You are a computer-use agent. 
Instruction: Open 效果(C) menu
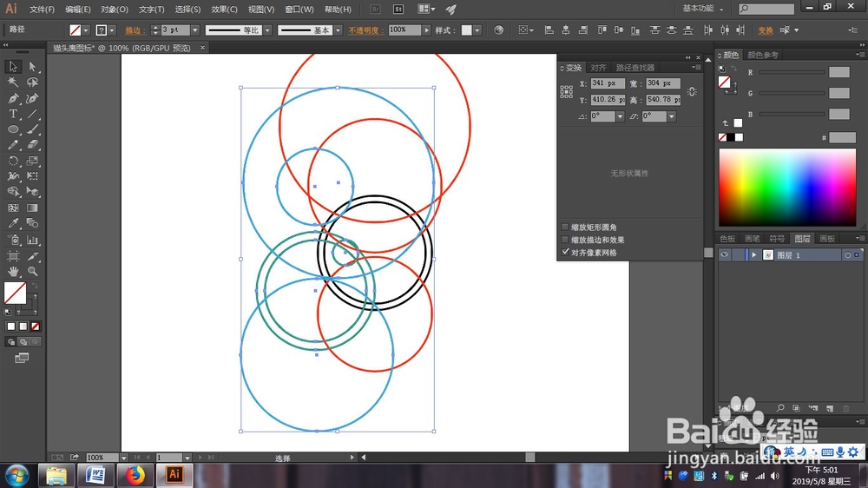point(224,10)
